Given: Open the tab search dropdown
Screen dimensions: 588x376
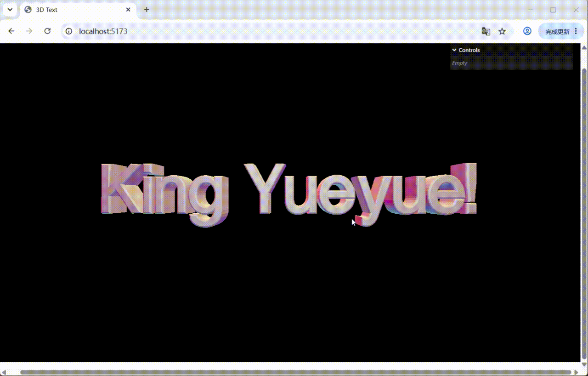Looking at the screenshot, I should tap(10, 10).
